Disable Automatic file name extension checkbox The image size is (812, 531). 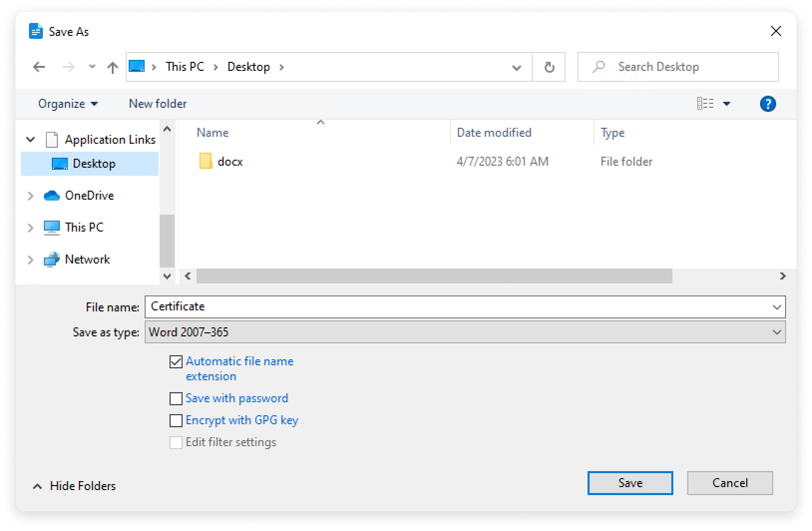point(176,362)
